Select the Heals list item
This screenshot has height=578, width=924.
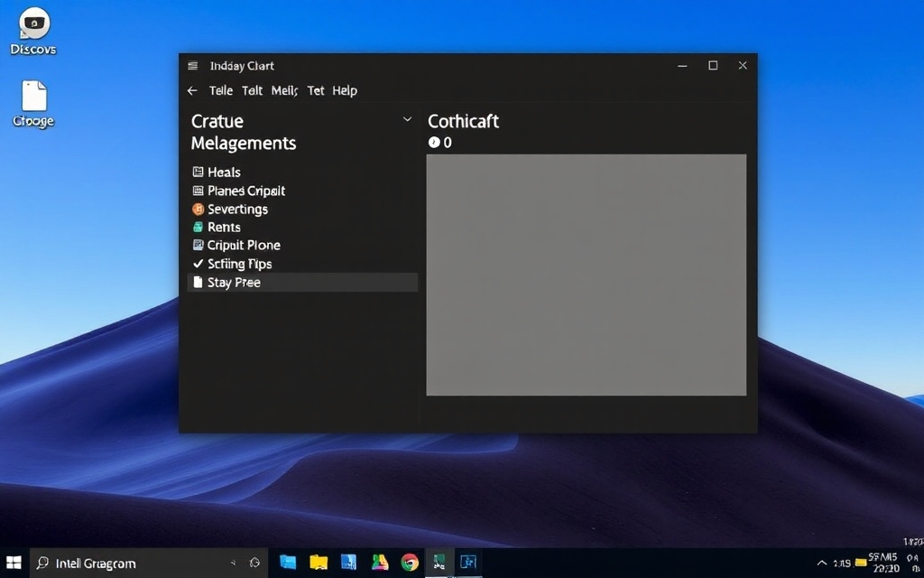(302, 172)
